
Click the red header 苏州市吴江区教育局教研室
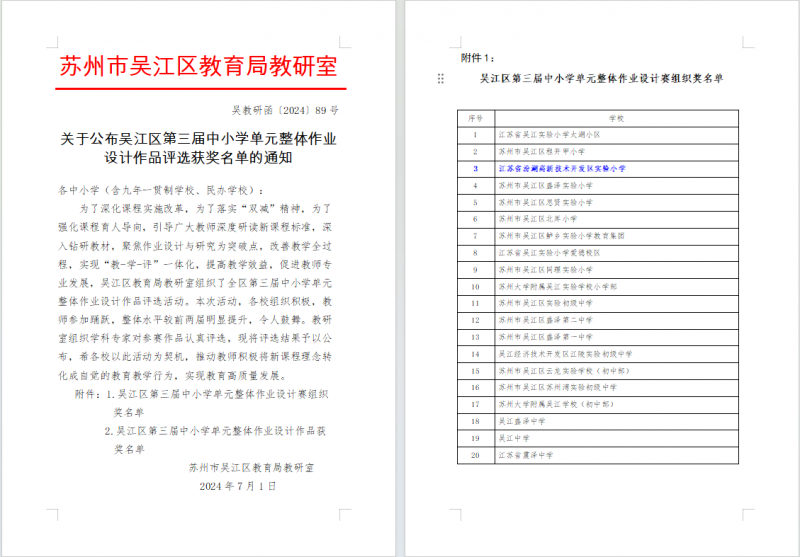pyautogui.click(x=198, y=67)
